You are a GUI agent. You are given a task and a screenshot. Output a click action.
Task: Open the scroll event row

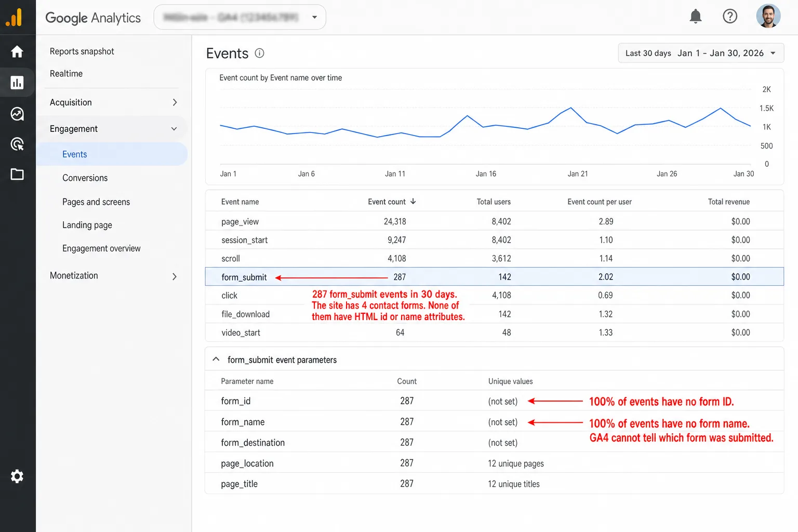coord(494,258)
